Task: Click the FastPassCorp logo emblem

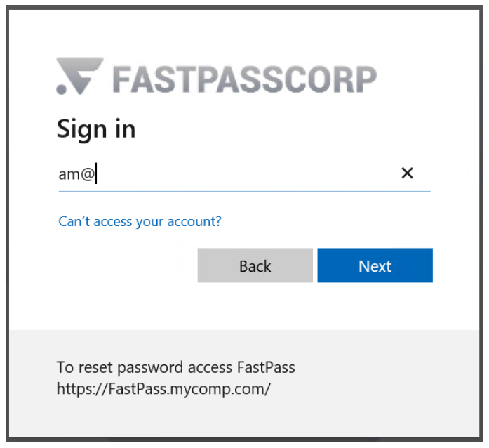Action: coord(80,77)
